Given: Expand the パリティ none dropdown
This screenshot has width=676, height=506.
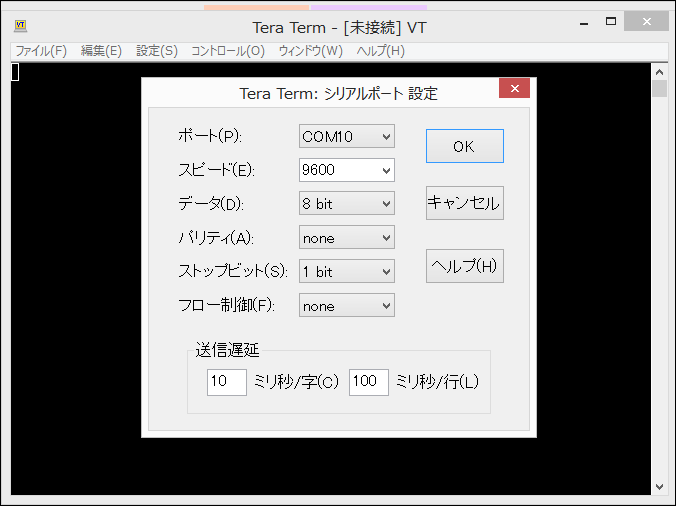Looking at the screenshot, I should (x=347, y=237).
